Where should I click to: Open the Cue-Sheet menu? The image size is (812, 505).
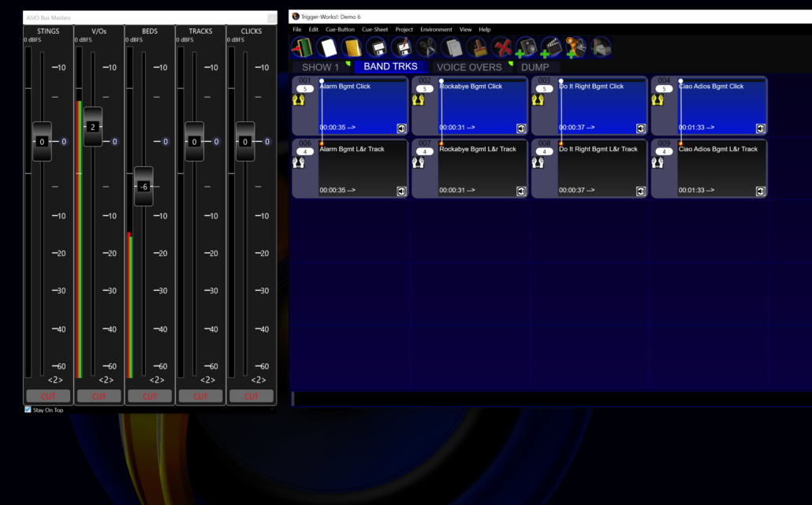375,29
